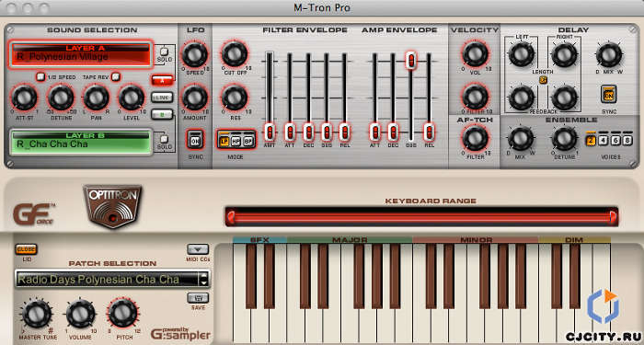The height and width of the screenshot is (345, 644).
Task: Click the layer Level knob
Action: point(132,98)
